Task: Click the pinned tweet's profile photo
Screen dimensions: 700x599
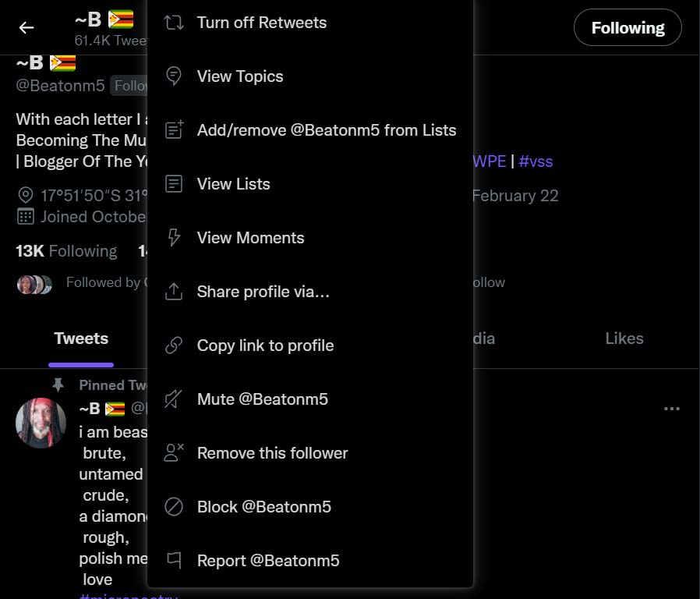Action: [x=41, y=423]
